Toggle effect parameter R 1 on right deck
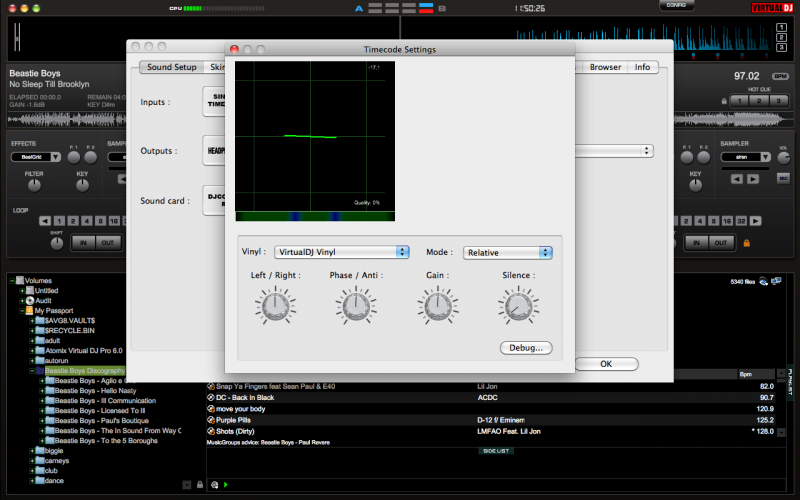800x500 pixels. coord(687,158)
